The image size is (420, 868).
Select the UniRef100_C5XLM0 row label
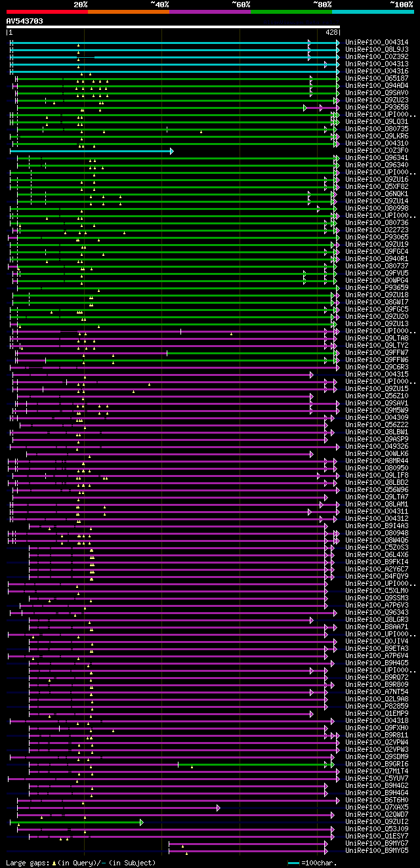pos(377,591)
